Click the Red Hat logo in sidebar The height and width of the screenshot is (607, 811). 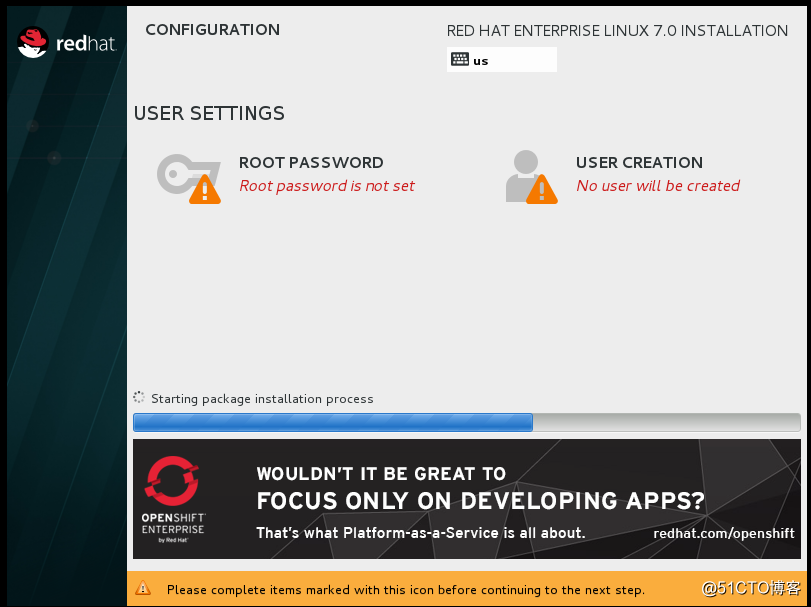click(66, 42)
